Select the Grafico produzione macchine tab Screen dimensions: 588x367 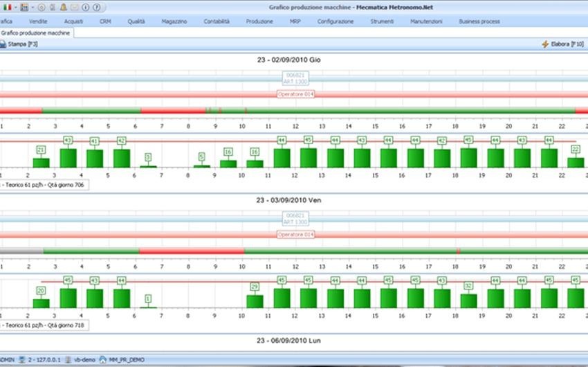[36, 33]
